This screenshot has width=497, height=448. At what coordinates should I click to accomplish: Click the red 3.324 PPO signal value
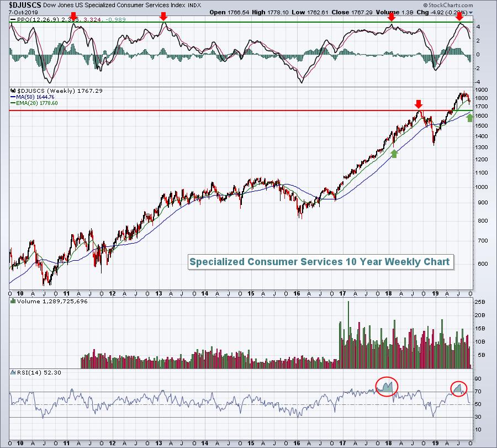tap(92, 20)
